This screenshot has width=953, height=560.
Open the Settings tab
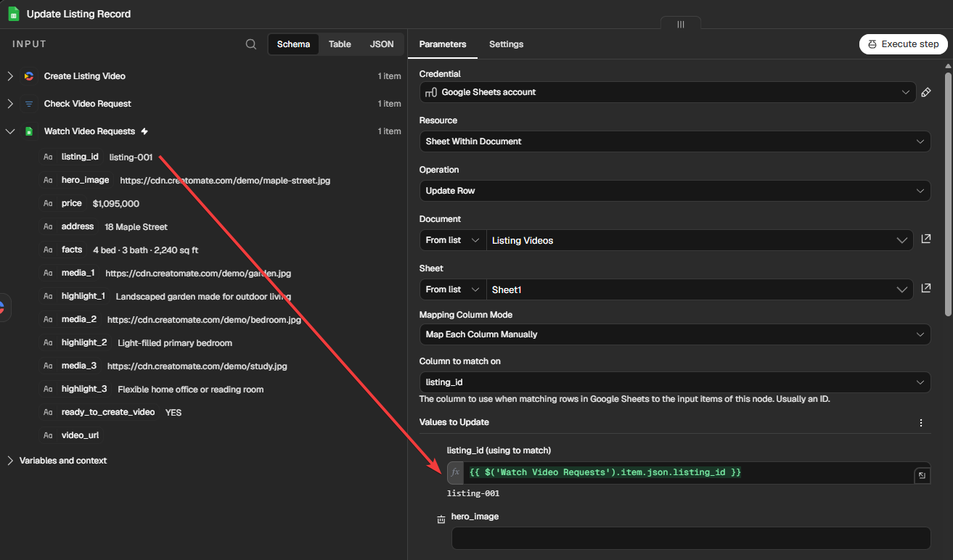(x=506, y=44)
